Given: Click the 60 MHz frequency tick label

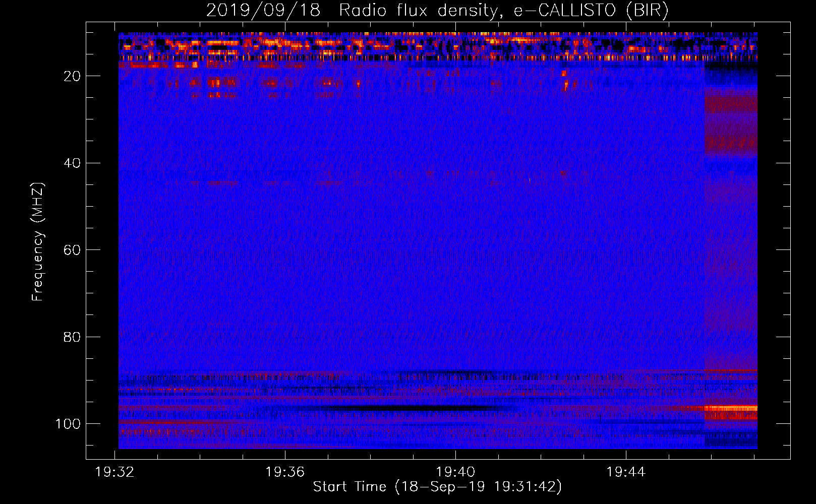Looking at the screenshot, I should tap(73, 250).
